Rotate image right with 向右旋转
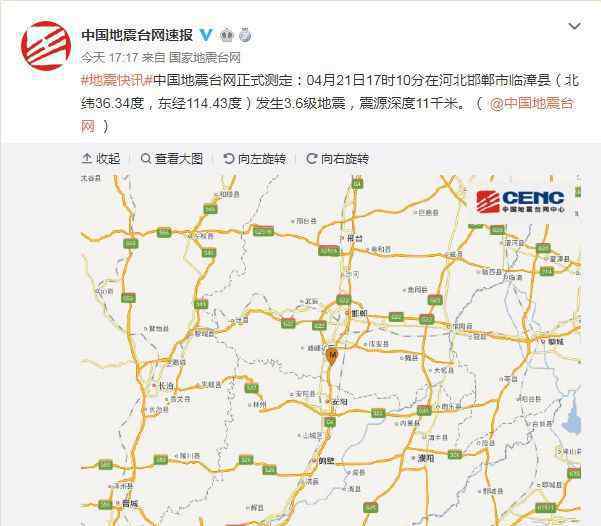 click(x=337, y=159)
